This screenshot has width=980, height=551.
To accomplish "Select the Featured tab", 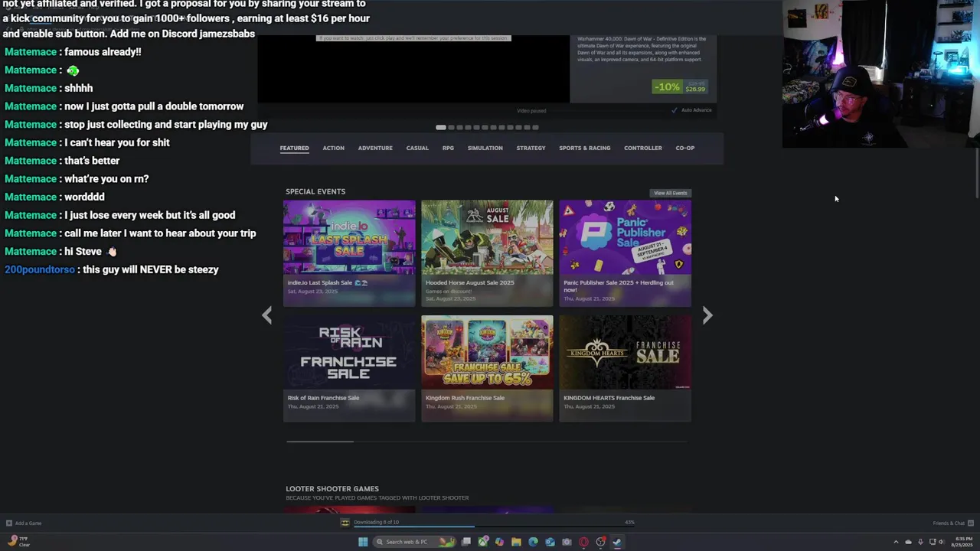I will click(x=294, y=148).
